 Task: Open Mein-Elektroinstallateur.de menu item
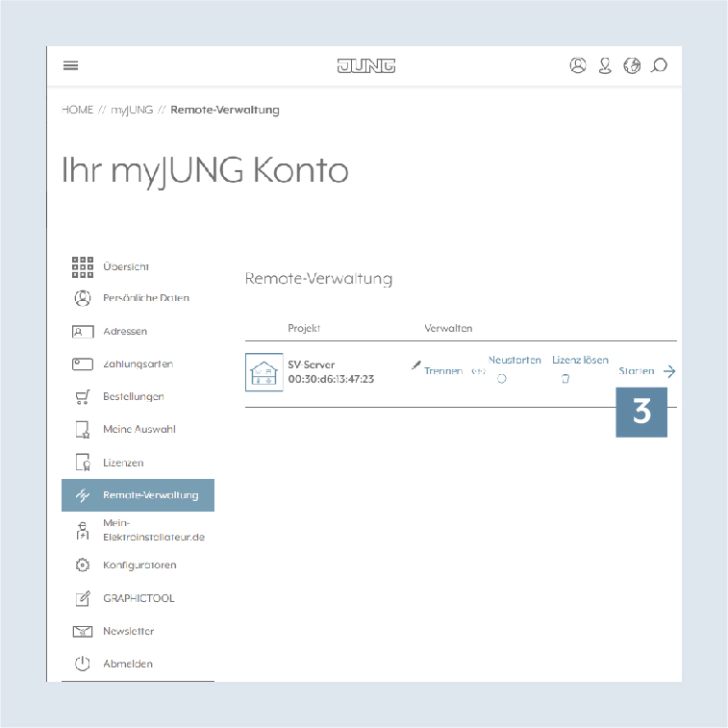pos(154,530)
